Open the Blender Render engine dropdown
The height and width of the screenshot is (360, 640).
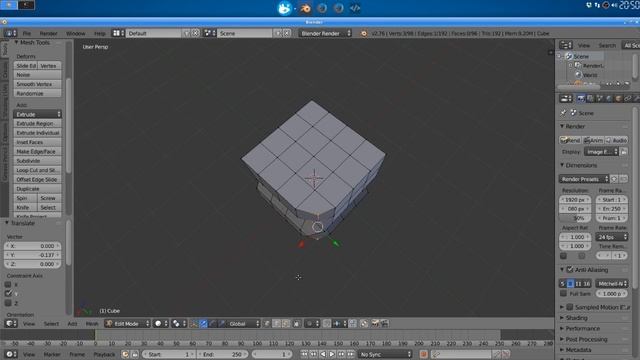pyautogui.click(x=325, y=33)
